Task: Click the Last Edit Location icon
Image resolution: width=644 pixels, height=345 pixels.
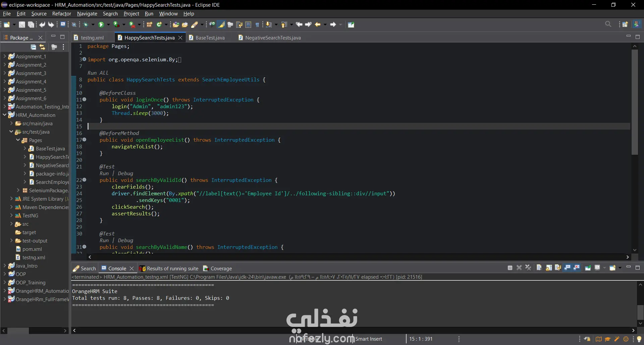Action: tap(299, 24)
